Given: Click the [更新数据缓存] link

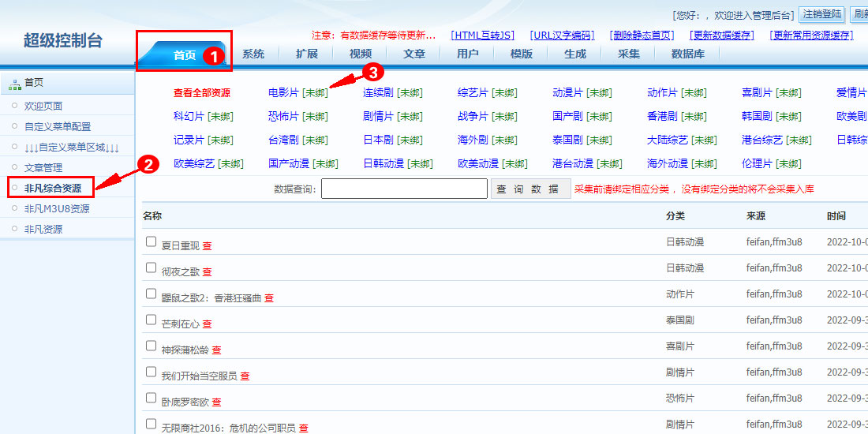Looking at the screenshot, I should pyautogui.click(x=721, y=36).
